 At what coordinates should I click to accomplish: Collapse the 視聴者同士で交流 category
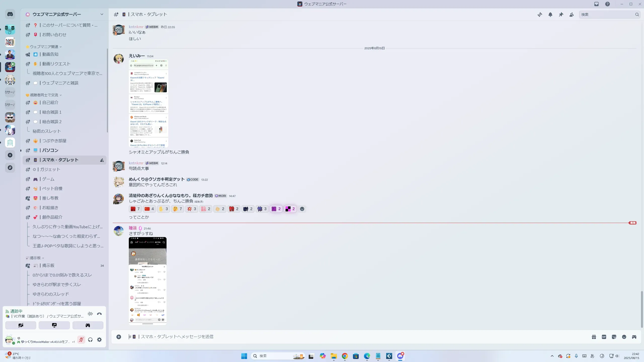[x=44, y=95]
